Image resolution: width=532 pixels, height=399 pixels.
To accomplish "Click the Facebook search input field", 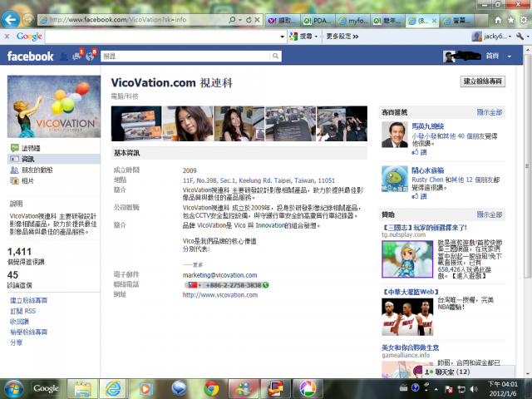I will (185, 56).
